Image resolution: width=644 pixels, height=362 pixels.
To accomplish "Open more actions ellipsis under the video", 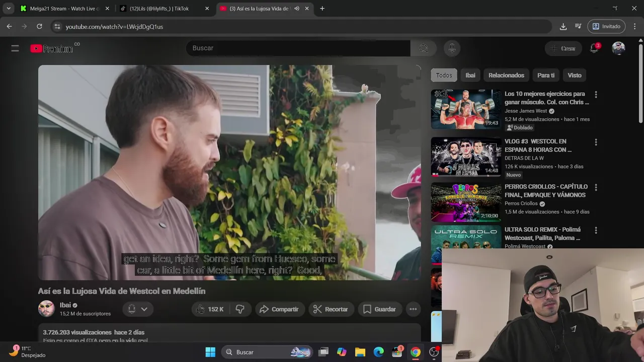I will pyautogui.click(x=413, y=309).
